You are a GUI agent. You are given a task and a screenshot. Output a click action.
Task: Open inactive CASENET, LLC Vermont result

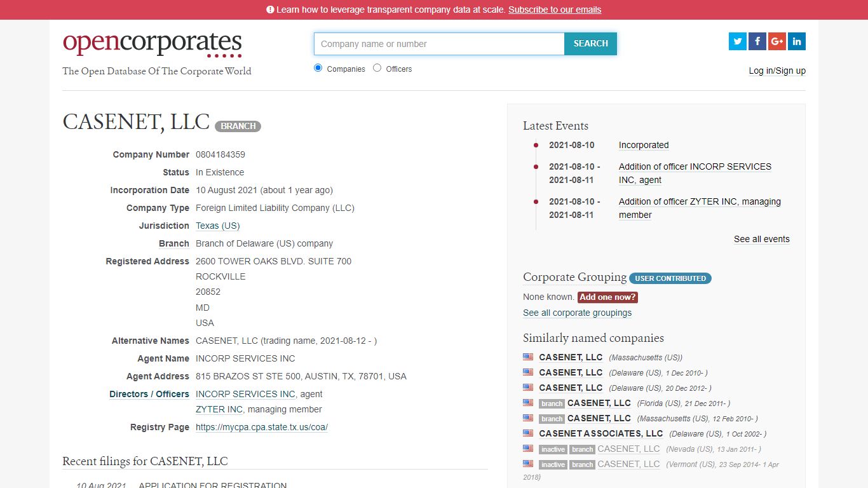tap(628, 464)
